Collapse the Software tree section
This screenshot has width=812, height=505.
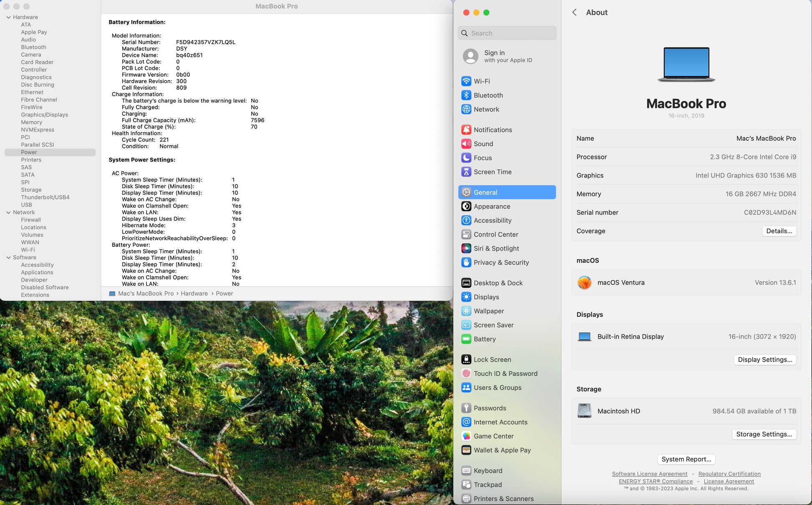pyautogui.click(x=8, y=257)
